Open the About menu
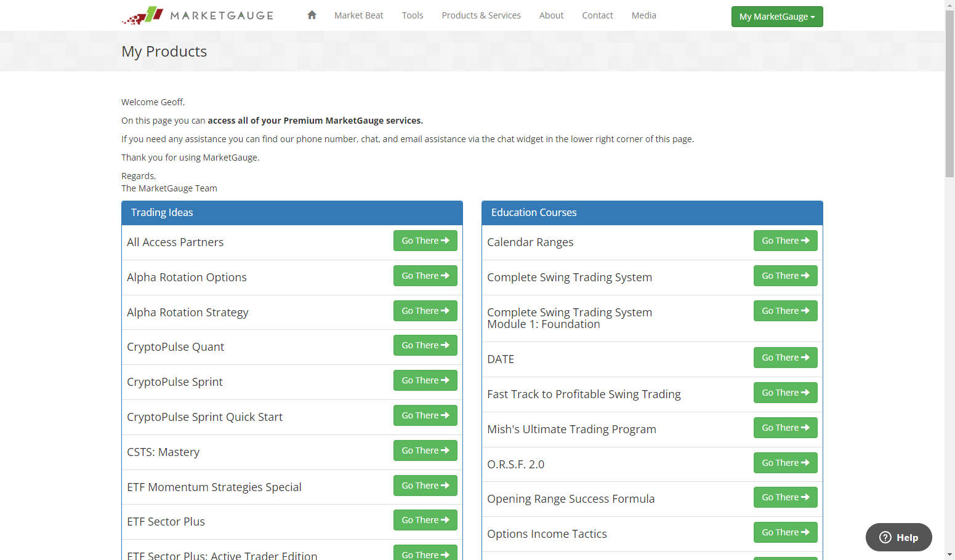The width and height of the screenshot is (955, 560). coord(551,15)
